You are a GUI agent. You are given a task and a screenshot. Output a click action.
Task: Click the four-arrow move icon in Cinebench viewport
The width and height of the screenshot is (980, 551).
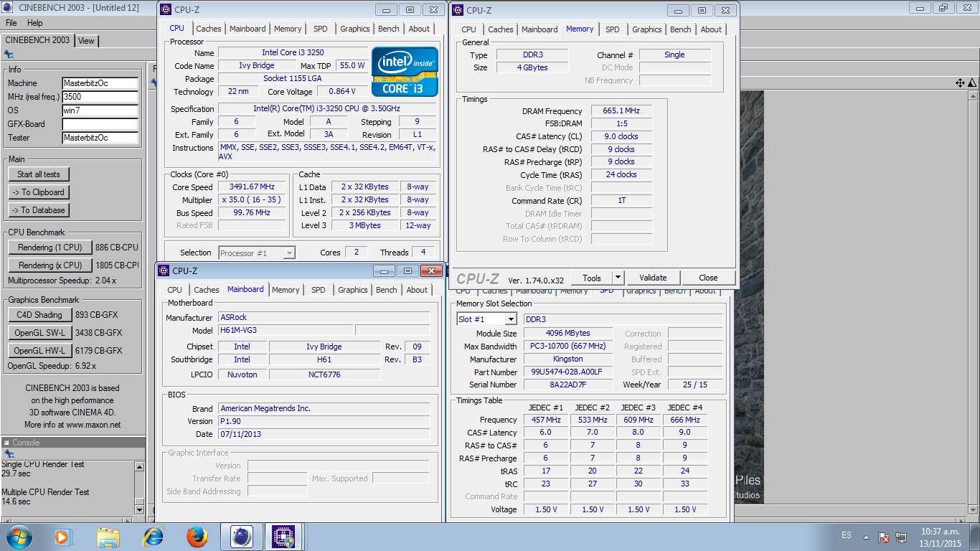tap(960, 83)
